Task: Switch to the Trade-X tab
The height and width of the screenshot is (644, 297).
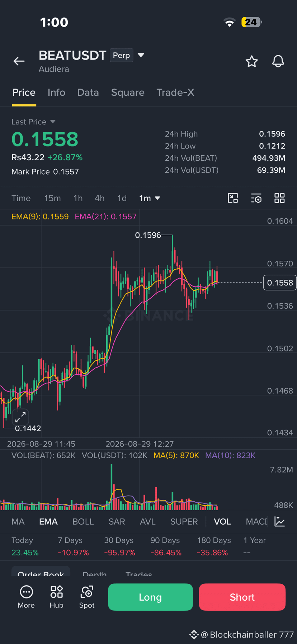Action: tap(175, 93)
